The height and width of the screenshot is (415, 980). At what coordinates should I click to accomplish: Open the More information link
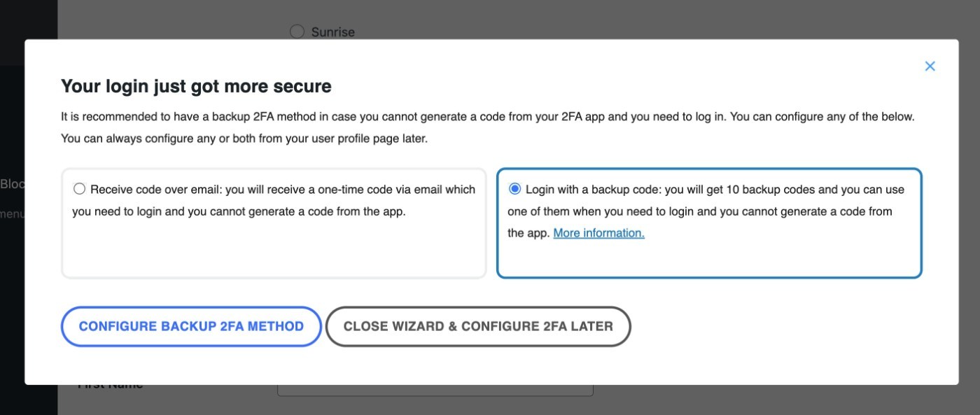pyautogui.click(x=598, y=233)
